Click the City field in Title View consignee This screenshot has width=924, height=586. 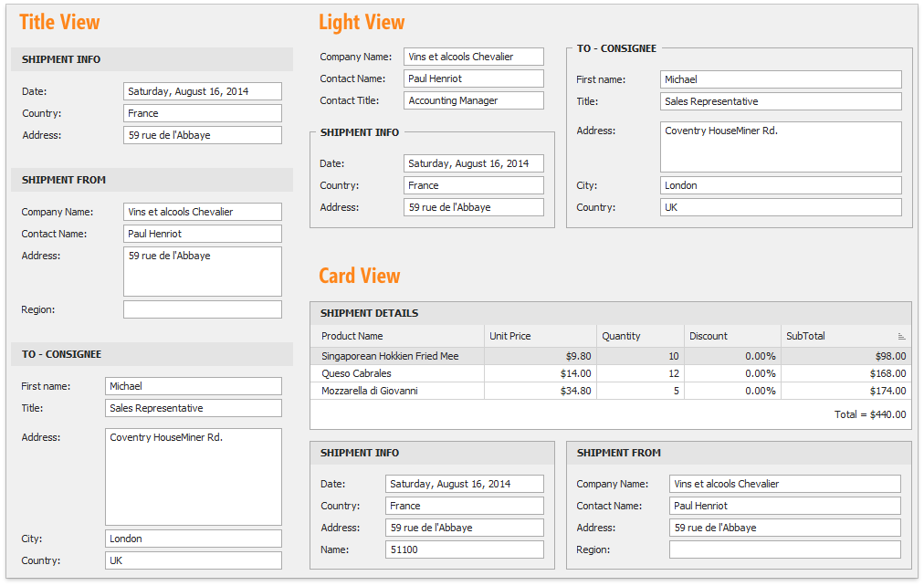[x=193, y=539]
